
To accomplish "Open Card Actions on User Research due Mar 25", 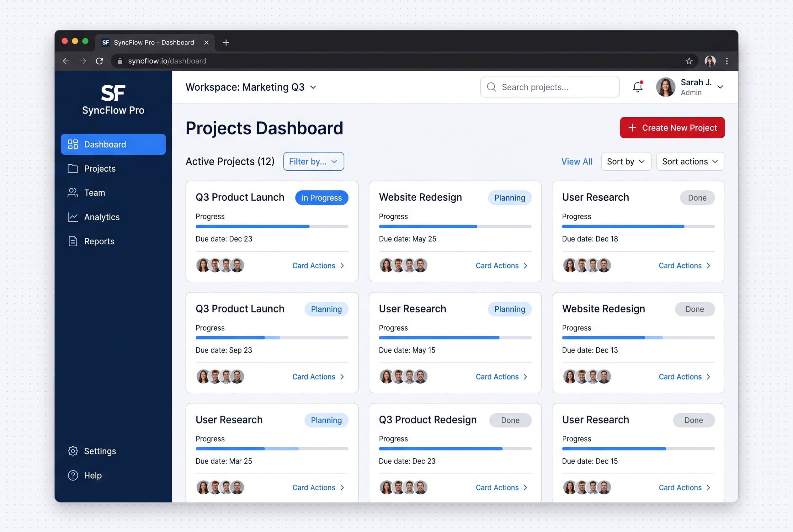I will click(x=318, y=487).
